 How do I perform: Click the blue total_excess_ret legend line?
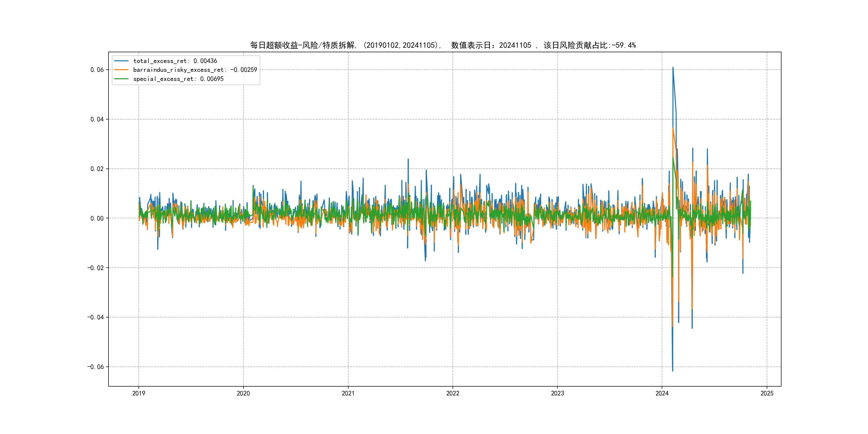coord(121,61)
